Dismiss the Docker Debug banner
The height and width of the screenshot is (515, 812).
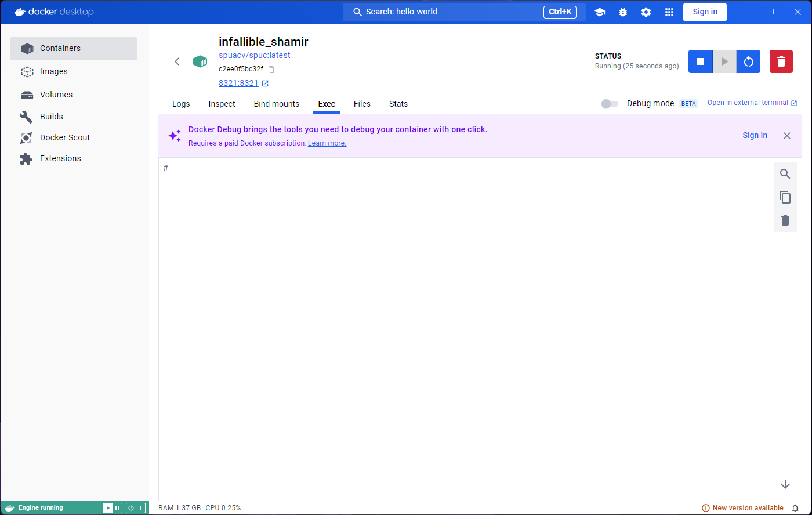pos(787,136)
